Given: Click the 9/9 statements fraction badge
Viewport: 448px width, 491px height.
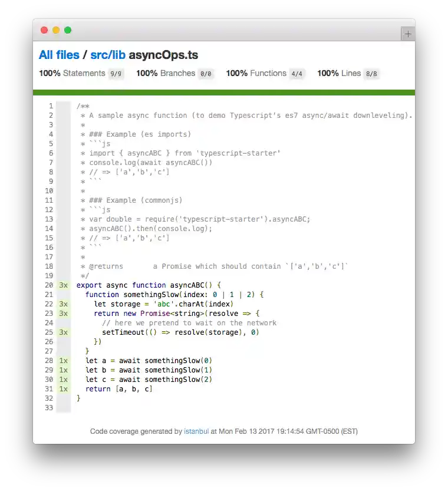Looking at the screenshot, I should click(x=116, y=74).
